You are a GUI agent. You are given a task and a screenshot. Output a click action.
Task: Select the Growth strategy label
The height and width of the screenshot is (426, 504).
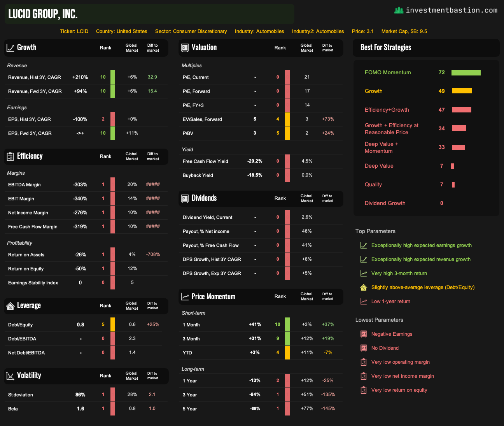point(374,91)
